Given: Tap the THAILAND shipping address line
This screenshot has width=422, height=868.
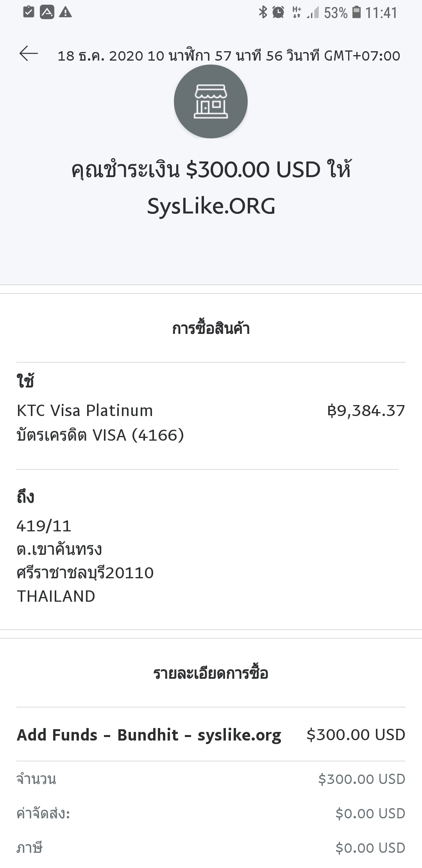Looking at the screenshot, I should [56, 596].
